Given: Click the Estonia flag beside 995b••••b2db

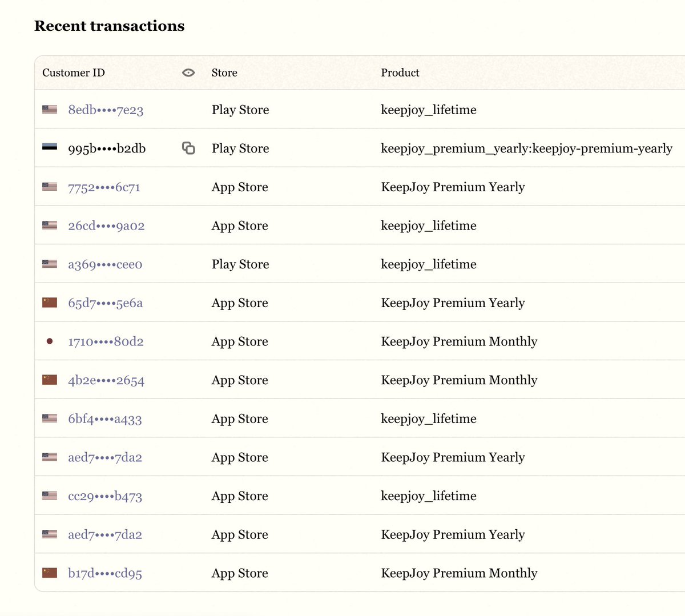Looking at the screenshot, I should click(50, 148).
